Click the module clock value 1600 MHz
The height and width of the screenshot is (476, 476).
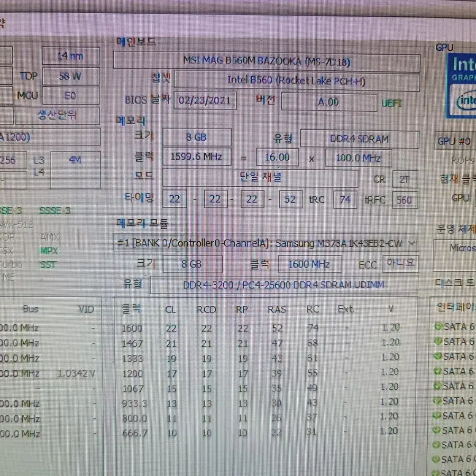pyautogui.click(x=309, y=264)
